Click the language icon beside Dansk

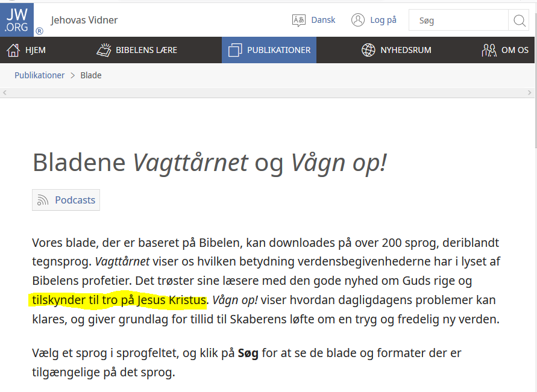click(x=299, y=20)
